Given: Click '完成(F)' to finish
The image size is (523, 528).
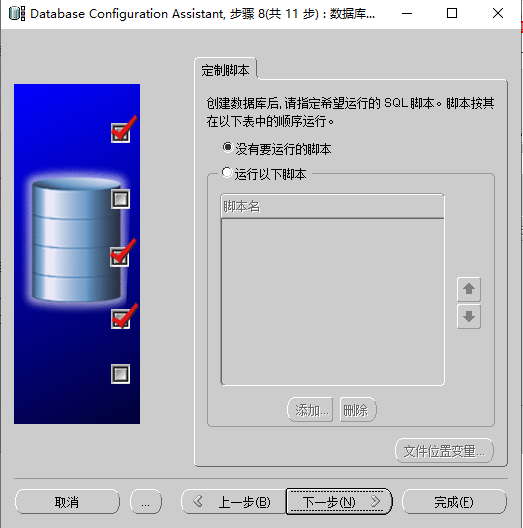Looking at the screenshot, I should pos(454,502).
